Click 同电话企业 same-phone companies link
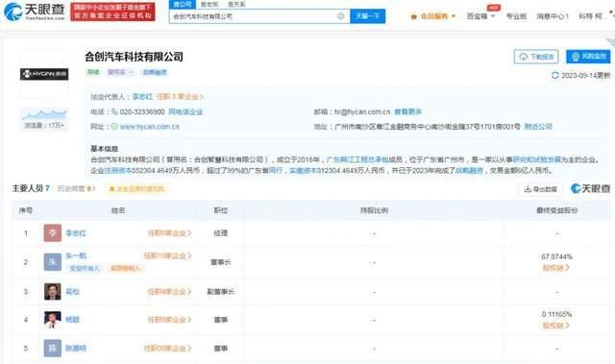Image resolution: width=615 pixels, height=364 pixels. coord(185,112)
